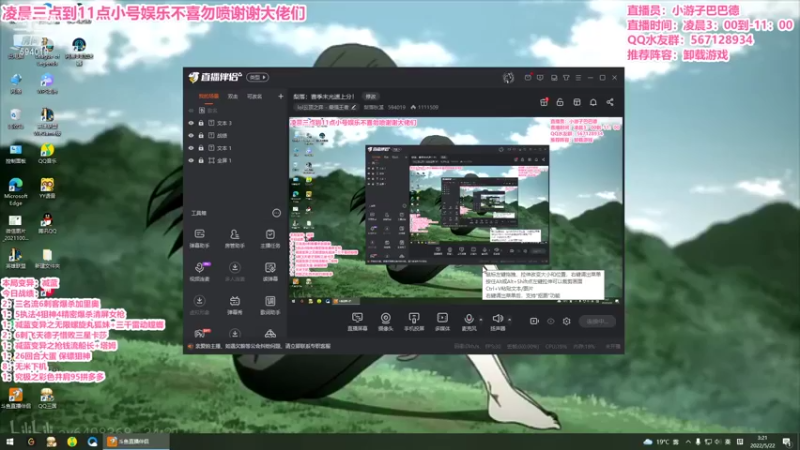Open 腾讯QQ desktop shortcut
800x450 pixels.
[47, 223]
